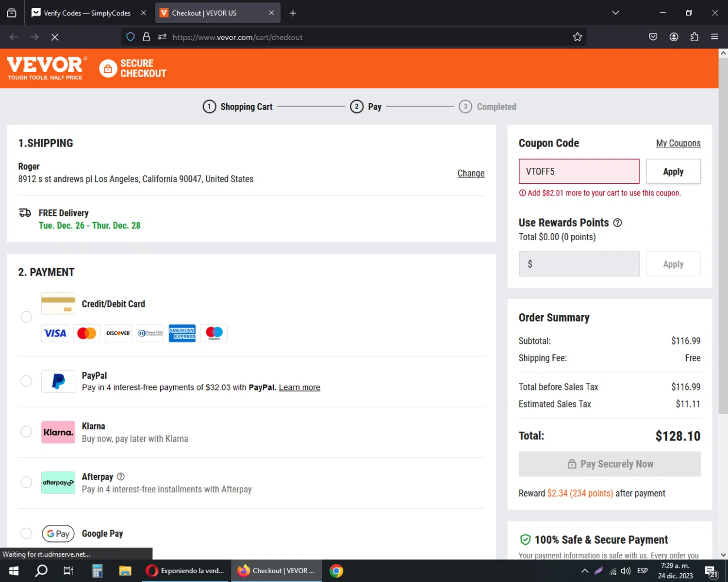The image size is (728, 582).
Task: Click the Visa card icon
Action: [x=55, y=333]
